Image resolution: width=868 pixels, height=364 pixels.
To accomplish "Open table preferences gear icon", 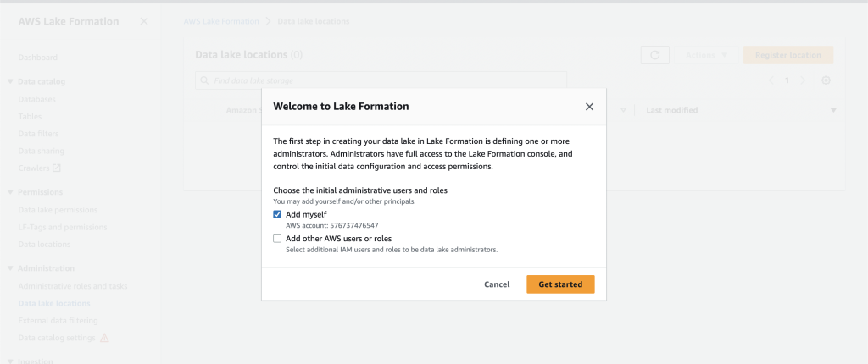I will click(x=826, y=80).
